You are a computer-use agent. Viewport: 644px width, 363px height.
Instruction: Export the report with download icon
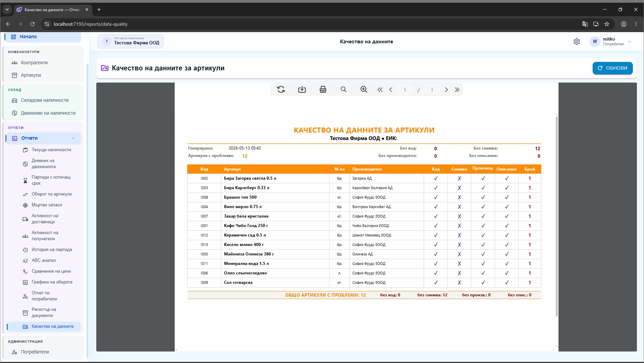[302, 90]
